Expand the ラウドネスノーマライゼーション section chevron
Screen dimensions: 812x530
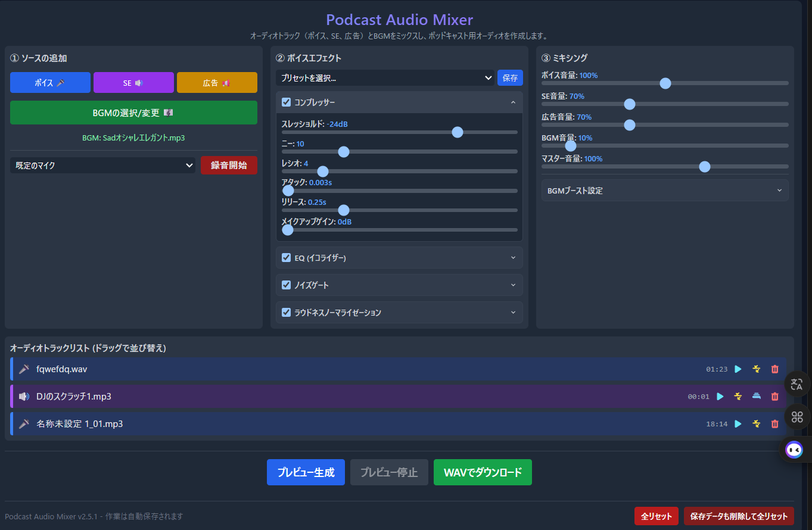pos(513,313)
